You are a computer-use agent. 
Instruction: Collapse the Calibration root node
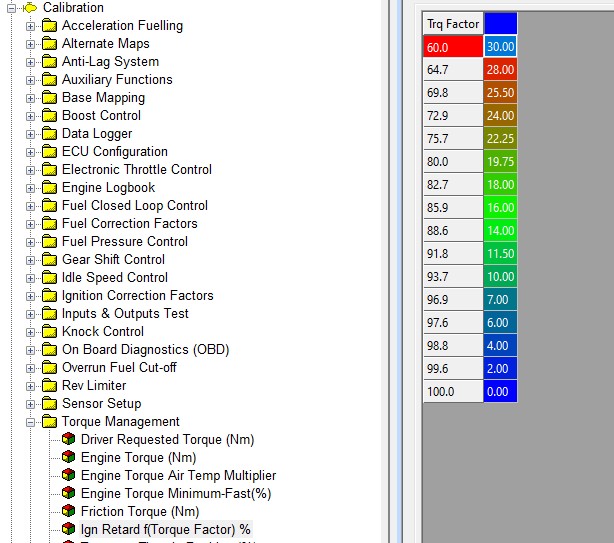click(x=11, y=8)
